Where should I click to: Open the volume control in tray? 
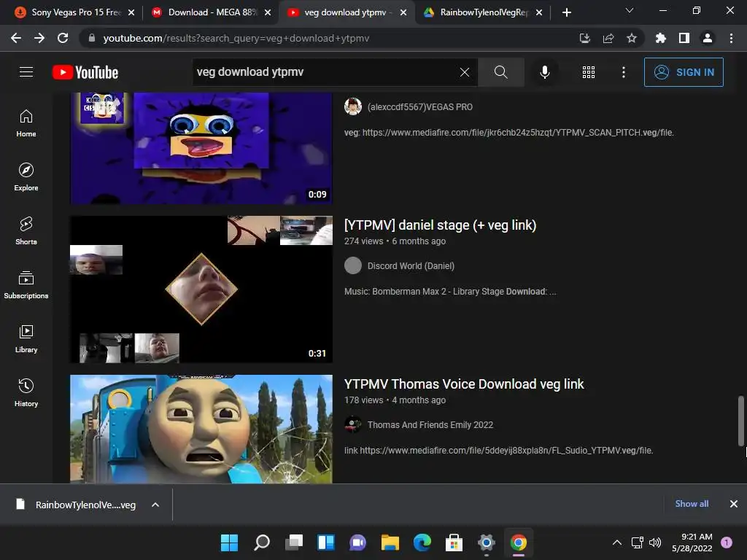[x=656, y=542]
